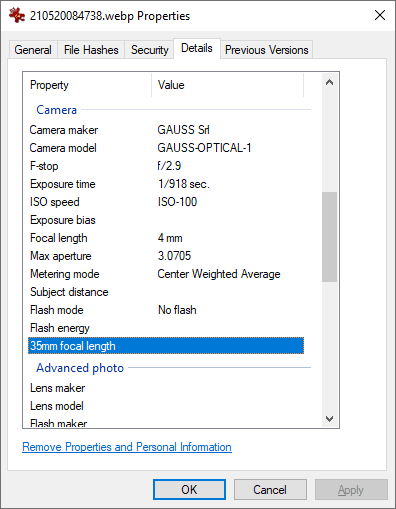Click the Cancel button
The width and height of the screenshot is (396, 509).
[270, 489]
